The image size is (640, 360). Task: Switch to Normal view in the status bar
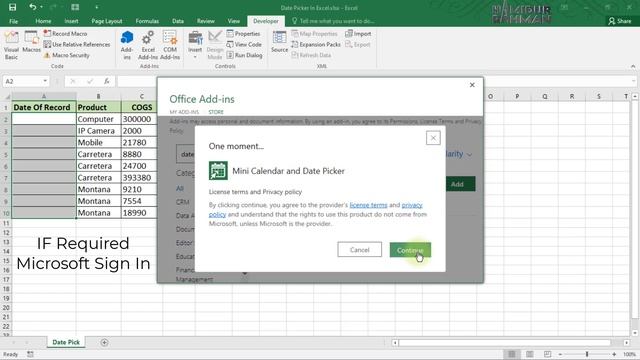[511, 354]
